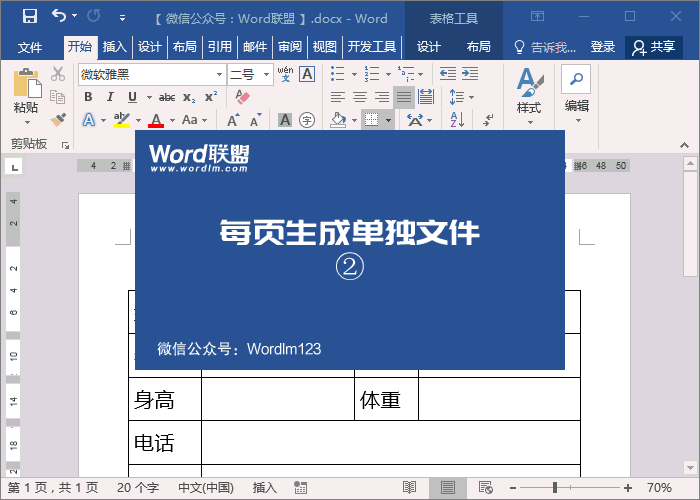The height and width of the screenshot is (500, 700).
Task: Click the 70% zoom level
Action: pyautogui.click(x=659, y=488)
